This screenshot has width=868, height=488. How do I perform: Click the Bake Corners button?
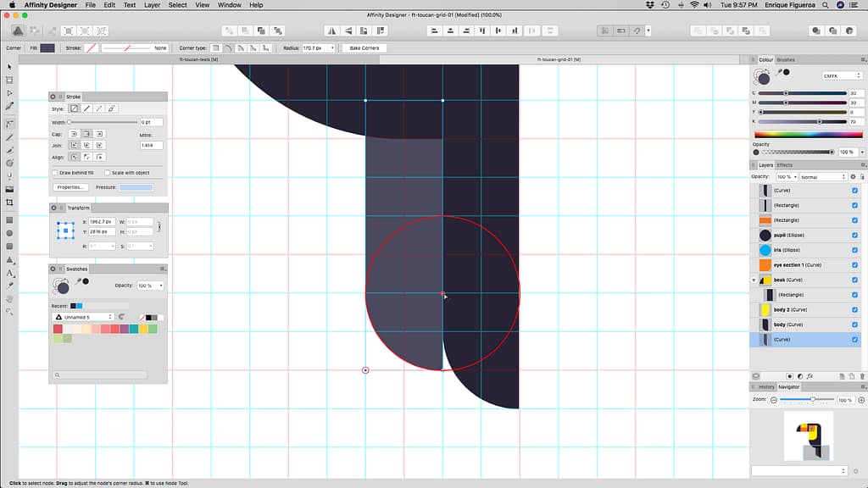(363, 48)
